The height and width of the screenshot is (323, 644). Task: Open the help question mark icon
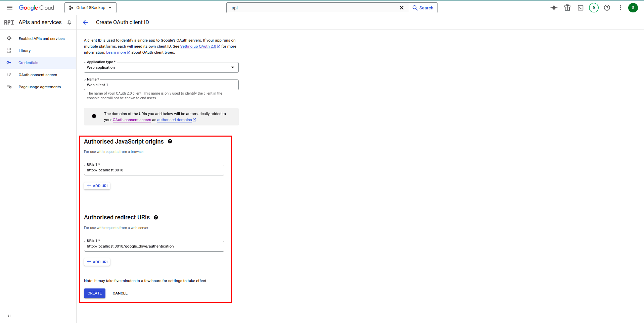(607, 8)
